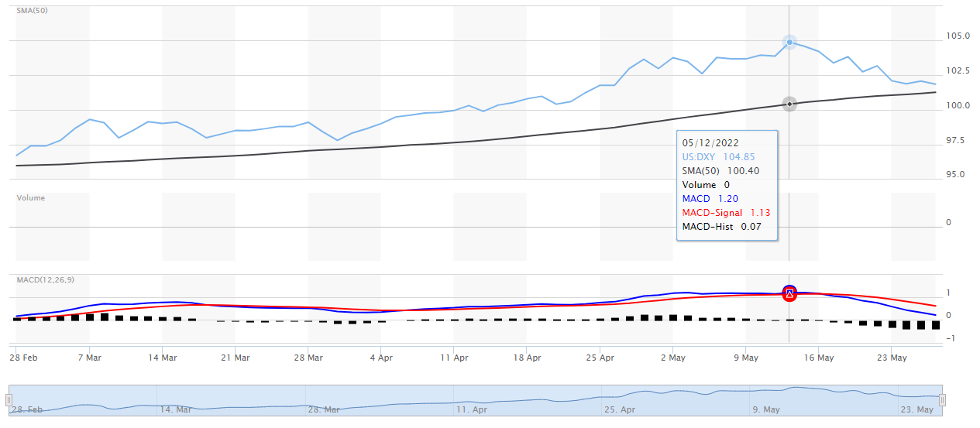The width and height of the screenshot is (980, 428).
Task: Click the MACD-Signal row in tooltip
Action: [726, 213]
